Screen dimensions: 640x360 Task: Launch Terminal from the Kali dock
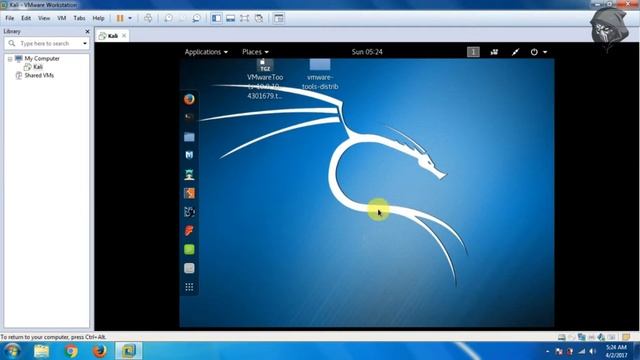click(x=189, y=118)
